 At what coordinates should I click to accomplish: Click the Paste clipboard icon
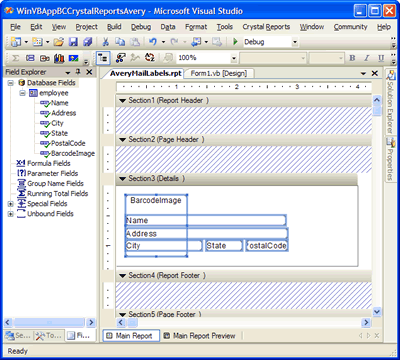[x=135, y=42]
